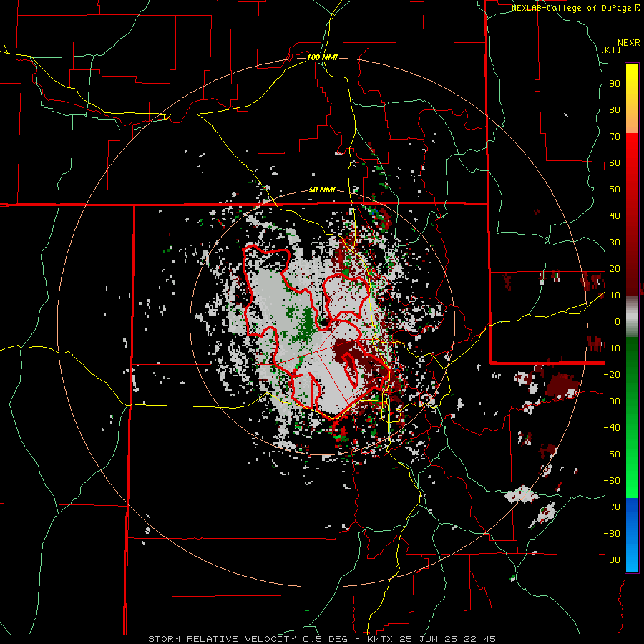Click the gray zero-velocity segment of the color bar
This screenshot has width=644, height=644.
click(632, 316)
